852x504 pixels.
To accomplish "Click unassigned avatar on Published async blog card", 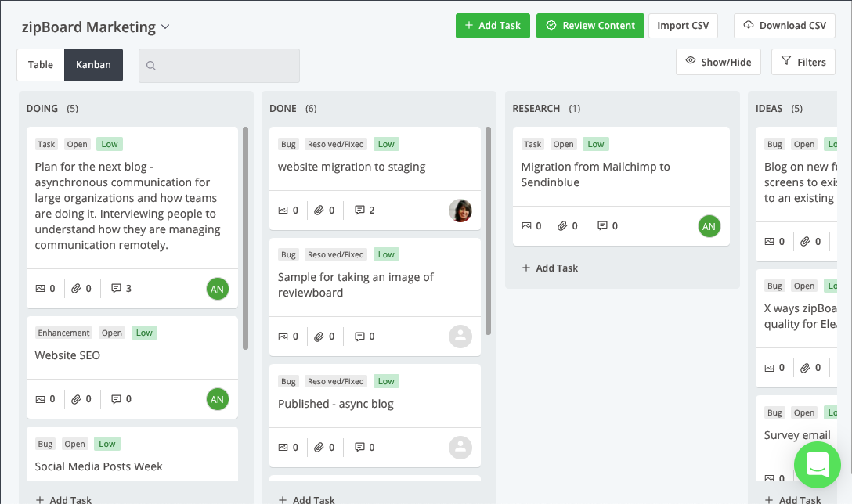I will click(x=460, y=448).
